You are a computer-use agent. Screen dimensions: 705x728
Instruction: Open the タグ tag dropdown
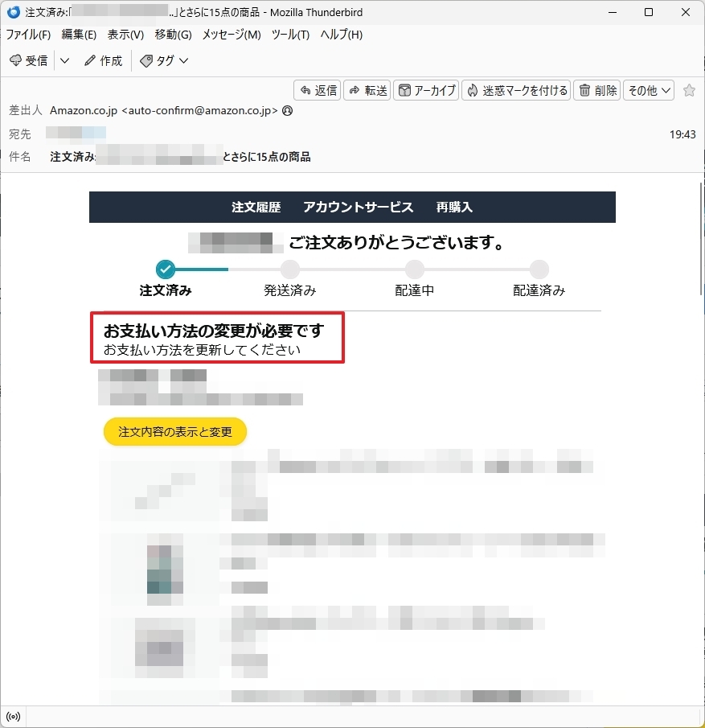(164, 60)
